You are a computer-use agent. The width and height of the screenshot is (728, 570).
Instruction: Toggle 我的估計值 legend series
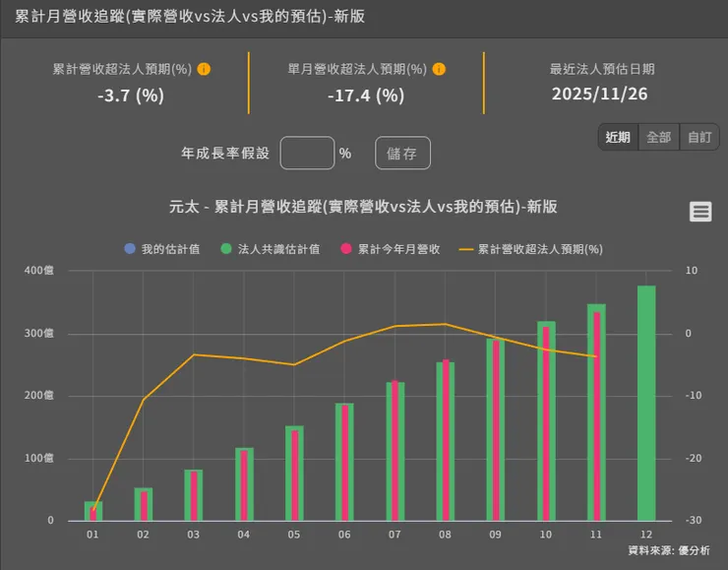tap(162, 249)
